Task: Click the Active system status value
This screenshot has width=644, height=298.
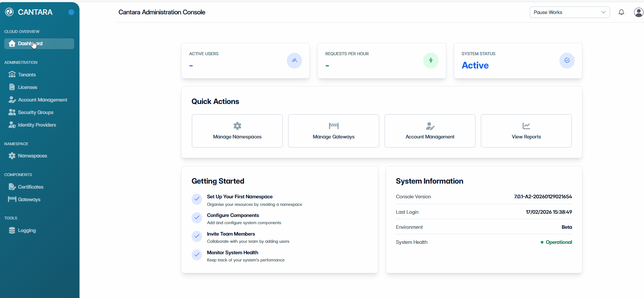Action: coord(475,65)
